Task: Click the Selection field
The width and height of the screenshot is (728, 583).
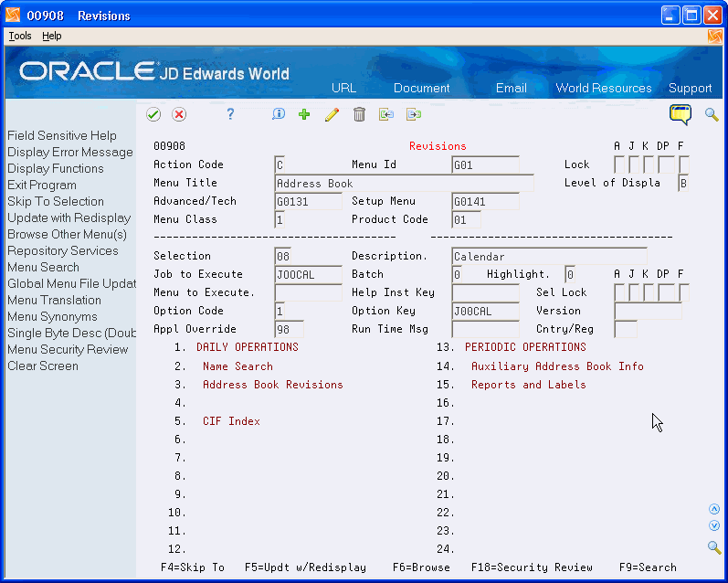Action: click(x=283, y=256)
